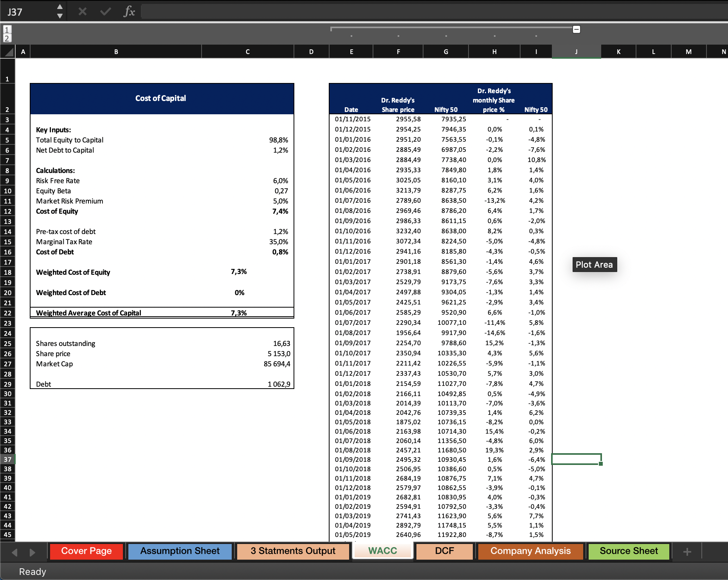728x580 pixels.
Task: Click Dr. Reddy's Share price heading
Action: [x=398, y=105]
